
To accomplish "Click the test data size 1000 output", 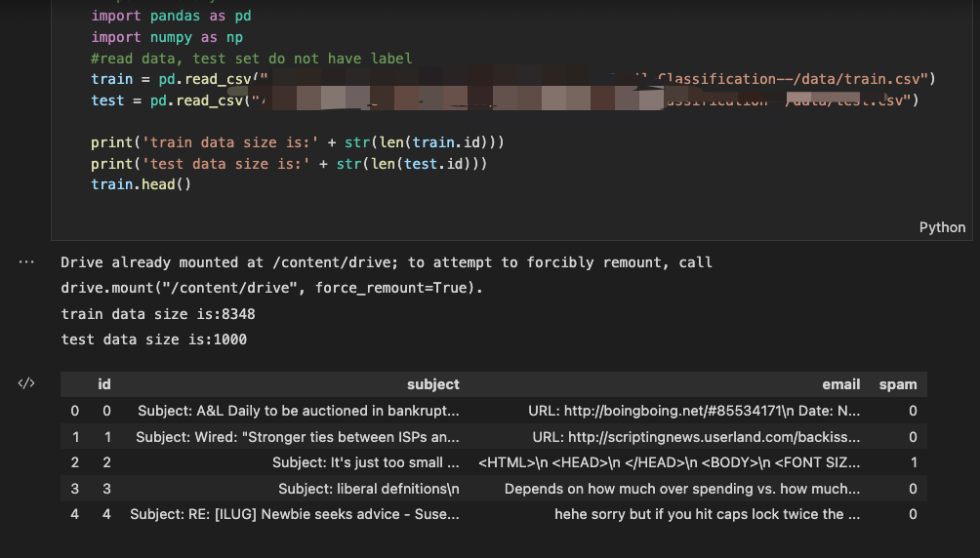I will pyautogui.click(x=154, y=339).
